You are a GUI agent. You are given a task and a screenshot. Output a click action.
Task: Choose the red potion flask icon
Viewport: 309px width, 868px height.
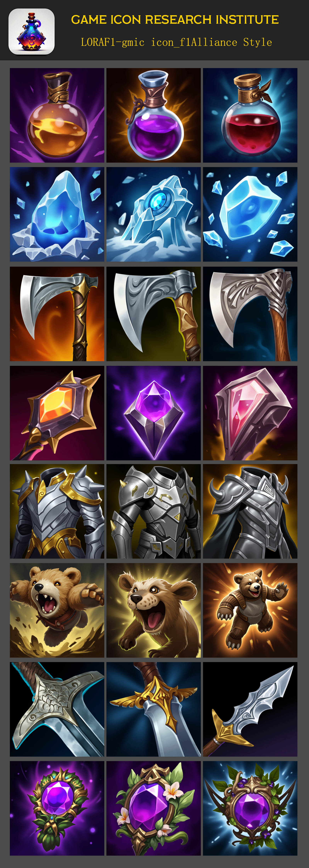tap(250, 115)
